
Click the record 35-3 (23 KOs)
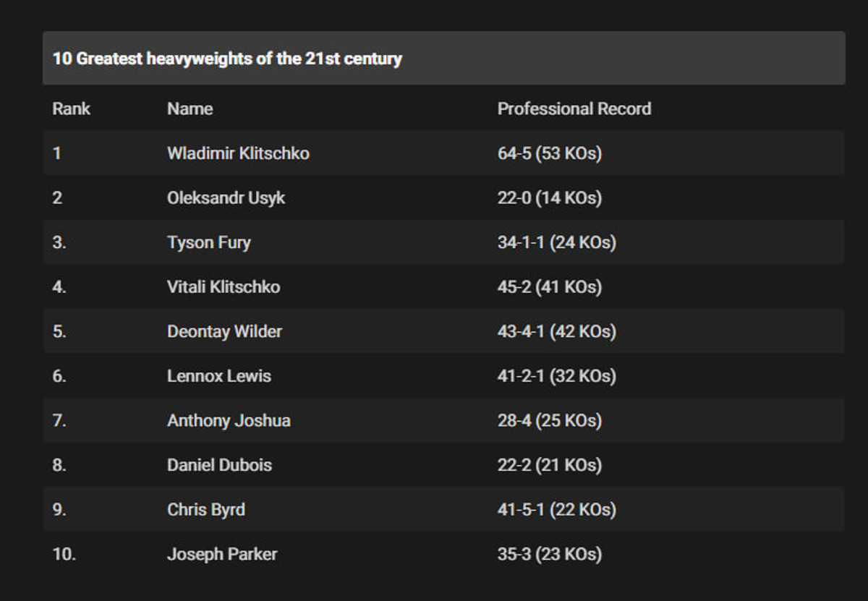pos(549,554)
